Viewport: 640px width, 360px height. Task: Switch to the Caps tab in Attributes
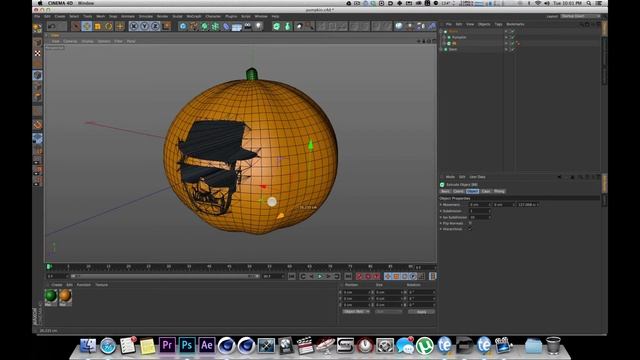(x=486, y=191)
